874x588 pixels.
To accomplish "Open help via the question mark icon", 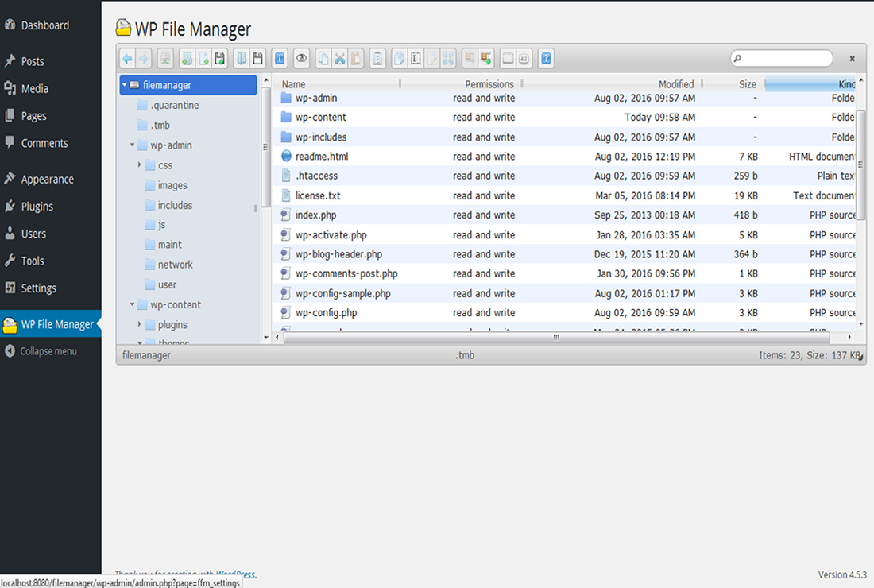I will point(546,58).
